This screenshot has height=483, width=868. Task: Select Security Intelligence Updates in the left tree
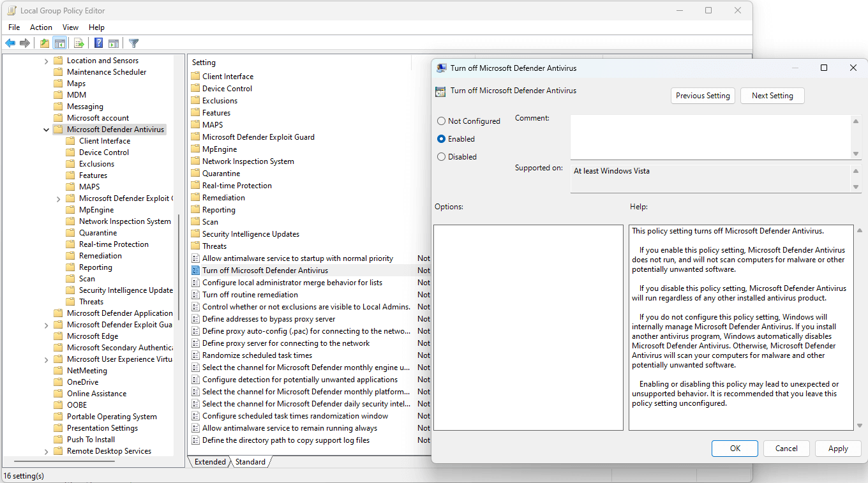pyautogui.click(x=126, y=290)
